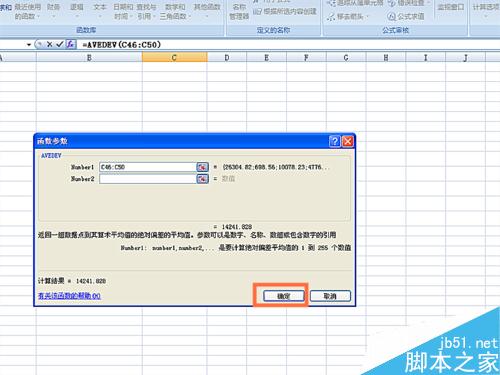Click Evaluate Formula (公式求值)
Viewport: 500px width, 375px height.
click(x=406, y=16)
